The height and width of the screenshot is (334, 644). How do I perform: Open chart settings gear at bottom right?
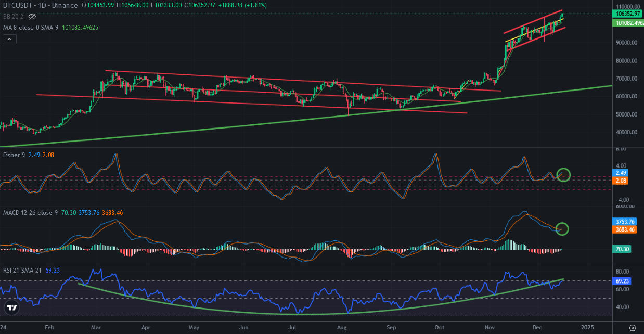point(633,327)
